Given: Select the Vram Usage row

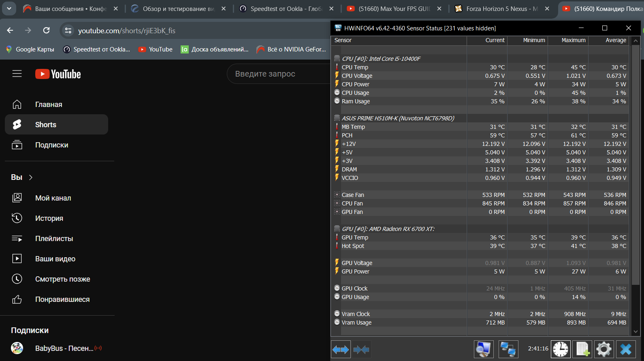Looking at the screenshot, I should click(x=480, y=323).
